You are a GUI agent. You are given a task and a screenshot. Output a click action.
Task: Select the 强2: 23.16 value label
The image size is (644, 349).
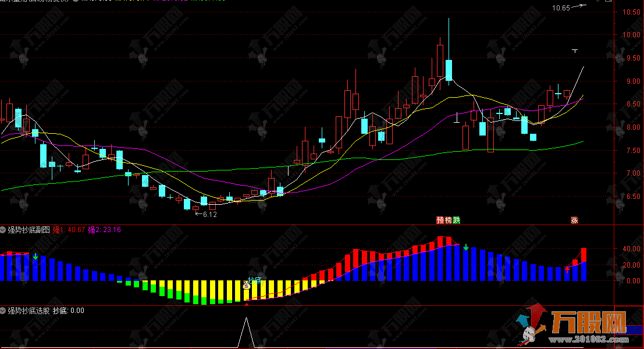(104, 230)
